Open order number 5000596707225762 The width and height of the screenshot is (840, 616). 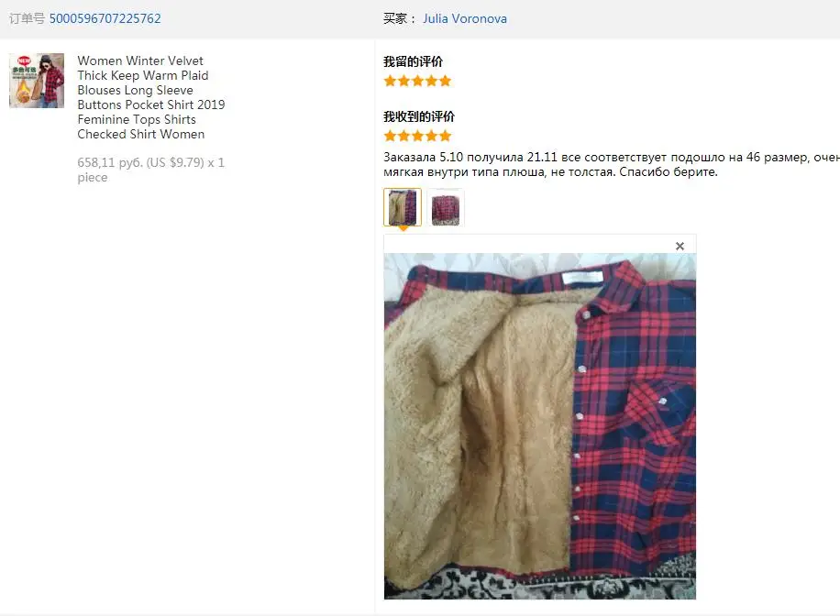point(105,18)
